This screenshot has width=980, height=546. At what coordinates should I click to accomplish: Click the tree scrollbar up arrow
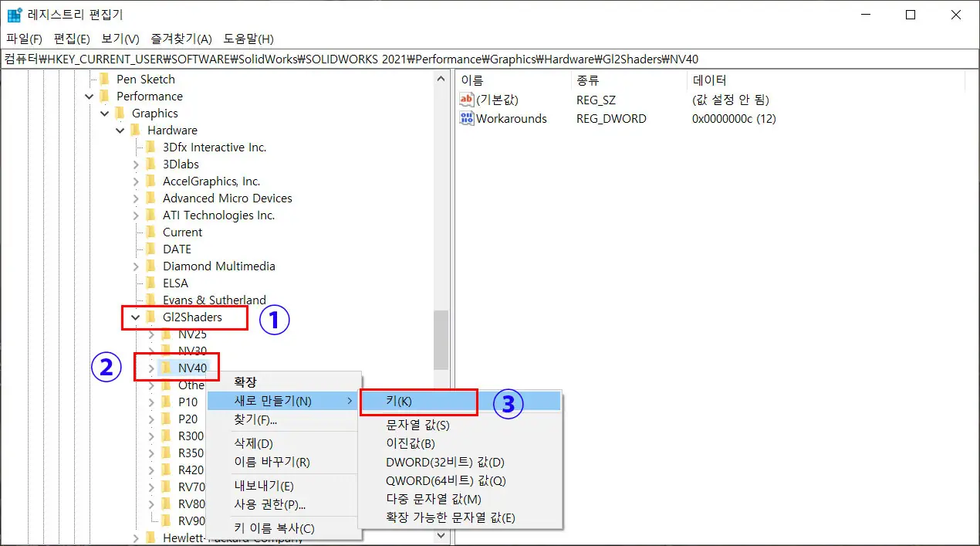(x=441, y=79)
